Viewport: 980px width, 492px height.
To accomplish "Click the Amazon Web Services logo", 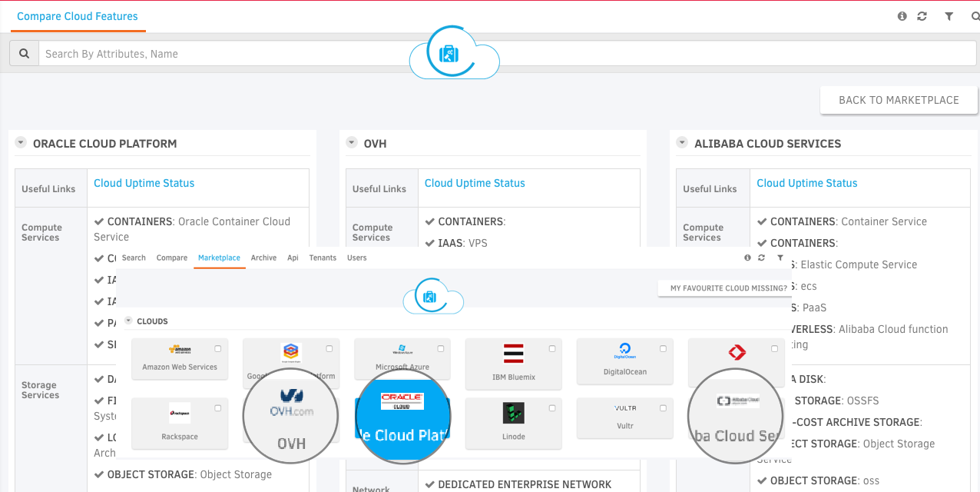I will pyautogui.click(x=179, y=351).
